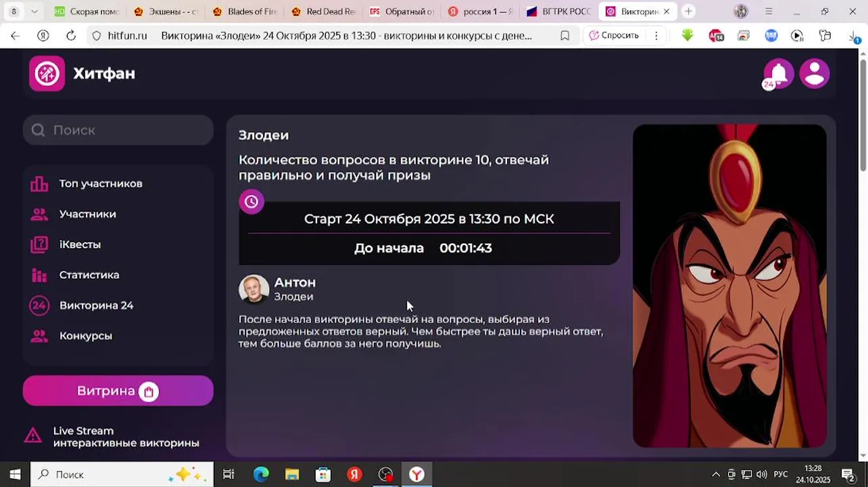
Task: Click the Витрина shop button
Action: [x=118, y=391]
